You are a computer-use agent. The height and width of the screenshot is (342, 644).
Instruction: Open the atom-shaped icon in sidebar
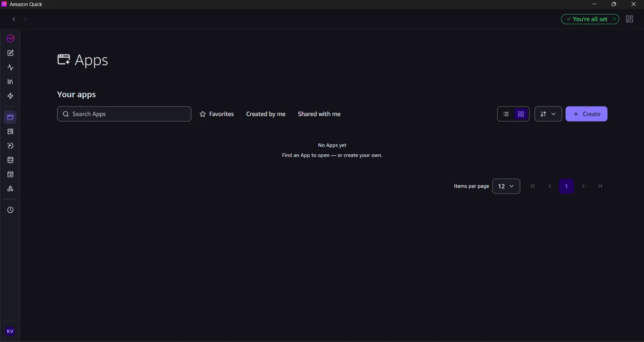coord(10,132)
